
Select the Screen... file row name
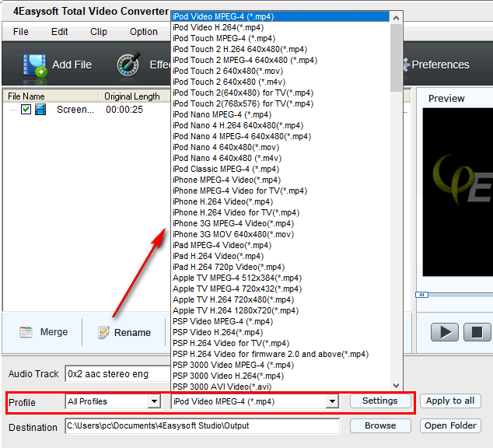[x=75, y=110]
